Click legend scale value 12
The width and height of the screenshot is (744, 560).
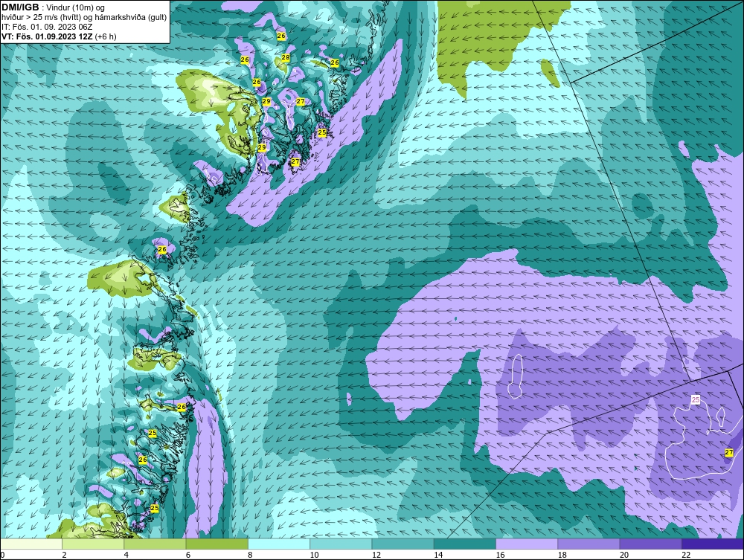click(376, 556)
